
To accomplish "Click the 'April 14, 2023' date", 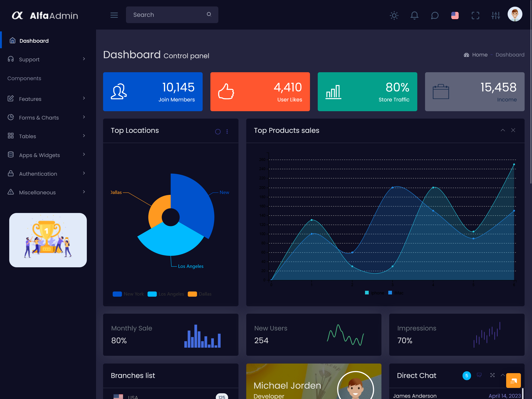I will pos(505,396).
